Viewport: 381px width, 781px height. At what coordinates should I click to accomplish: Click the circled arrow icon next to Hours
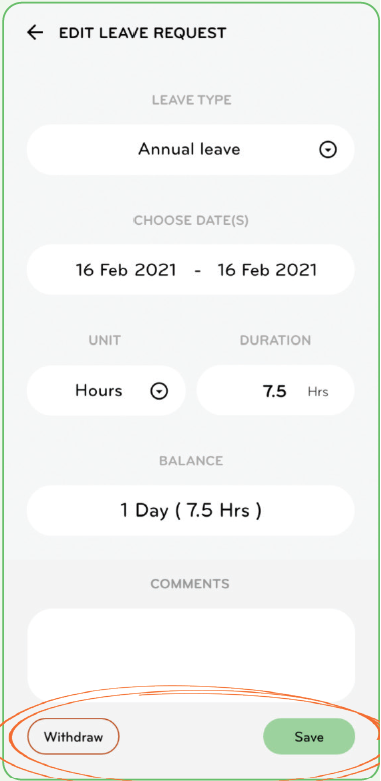[159, 391]
